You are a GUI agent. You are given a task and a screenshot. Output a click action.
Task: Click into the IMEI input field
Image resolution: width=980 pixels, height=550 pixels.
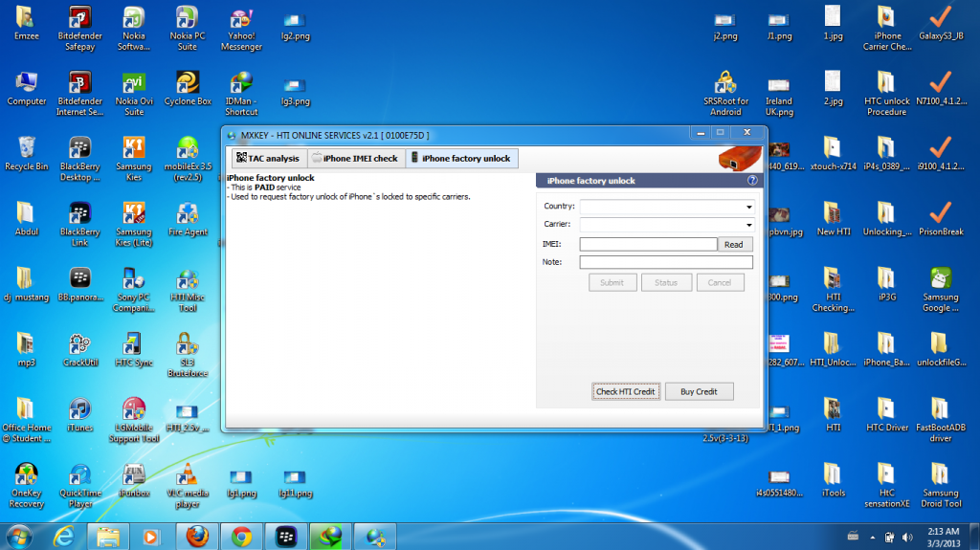point(648,244)
